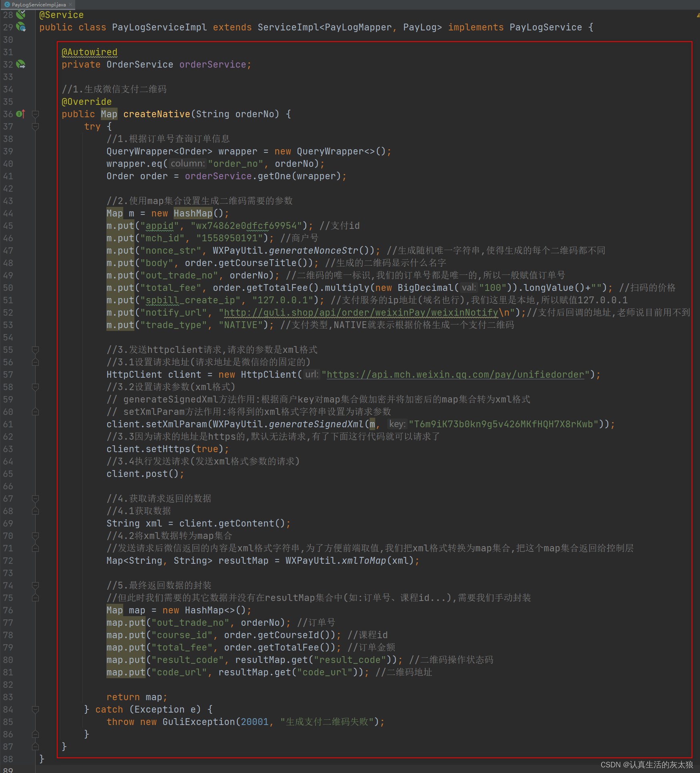Click the BigDecimal constructor on line 50
The width and height of the screenshot is (700, 773).
426,288
